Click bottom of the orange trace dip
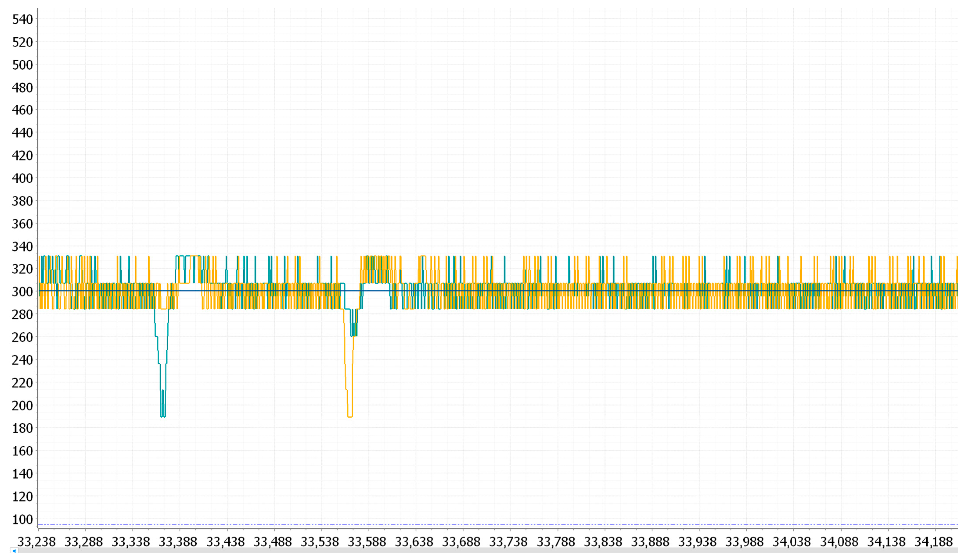Screen dimensions: 968x560 [350, 416]
